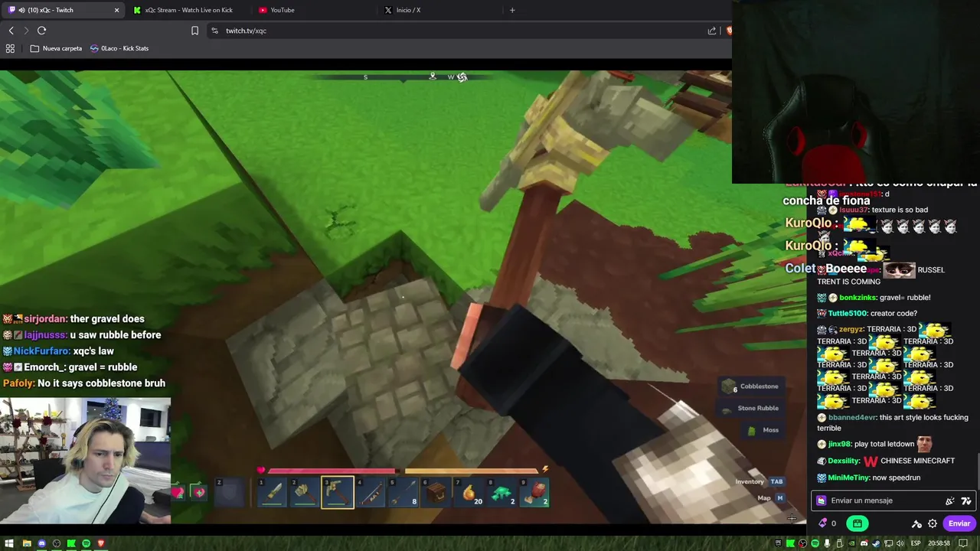
Task: Click the Stone Rubble pickup notification
Action: pos(750,408)
